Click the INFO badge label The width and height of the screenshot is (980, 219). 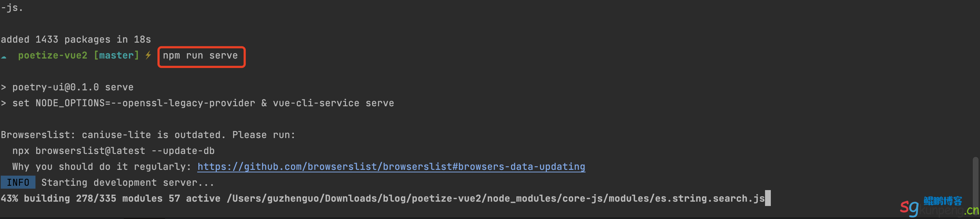[18, 182]
